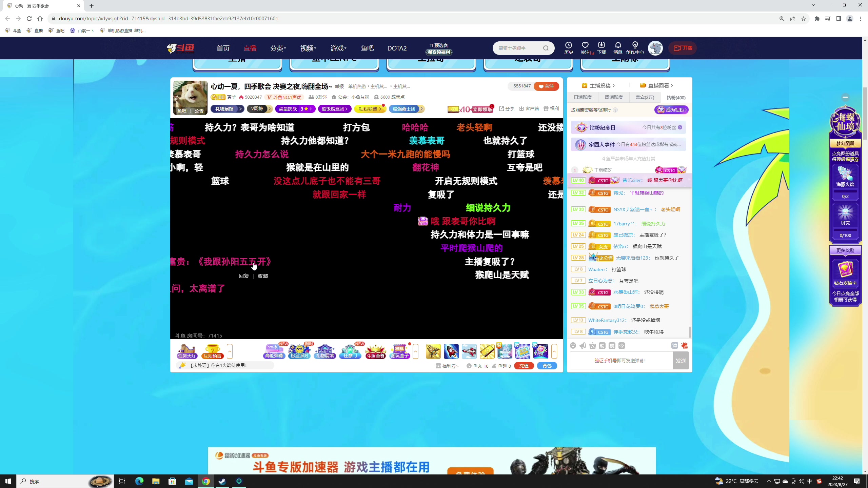Open Steam from the Windows taskbar
Screen dimensions: 868x488
pos(222,481)
